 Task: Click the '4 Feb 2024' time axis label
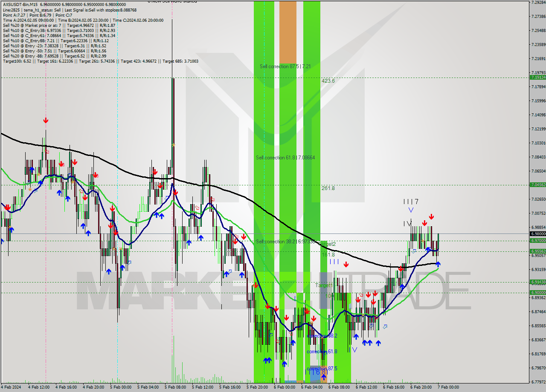click(x=11, y=387)
